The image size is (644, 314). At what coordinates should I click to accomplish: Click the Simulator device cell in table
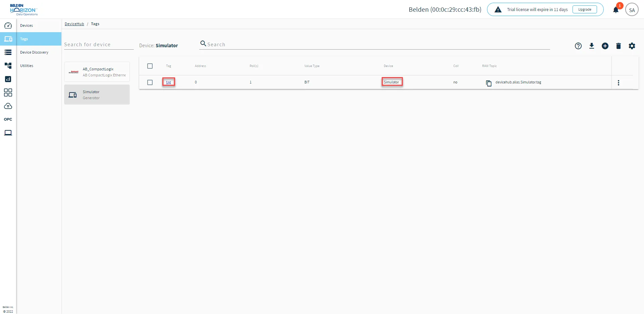click(x=391, y=82)
